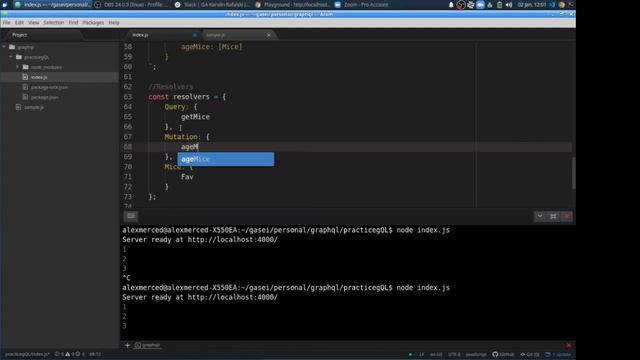
Task: Open the File menu
Action: click(x=6, y=22)
